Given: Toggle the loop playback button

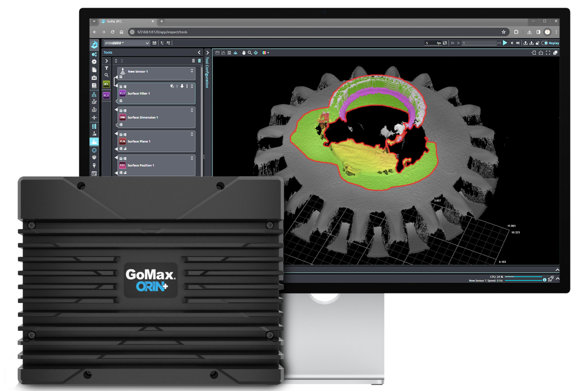Looking at the screenshot, I should [445, 43].
